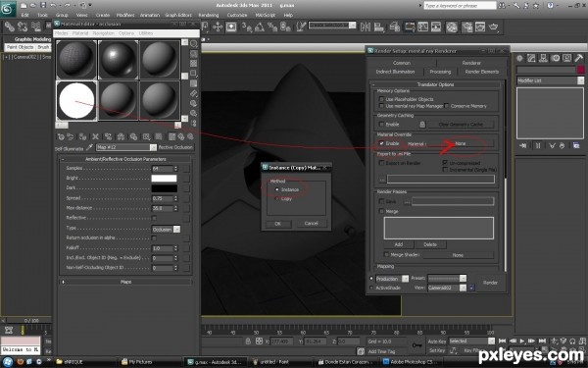588x368 pixels.
Task: Click Cancel in the Instance (Copy) dialog
Action: (311, 224)
